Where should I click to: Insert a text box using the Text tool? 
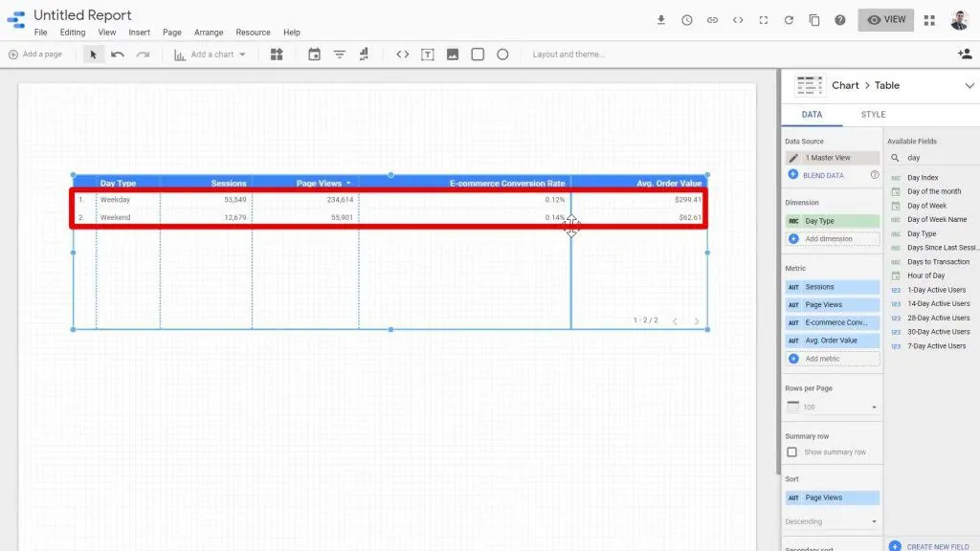(x=427, y=55)
